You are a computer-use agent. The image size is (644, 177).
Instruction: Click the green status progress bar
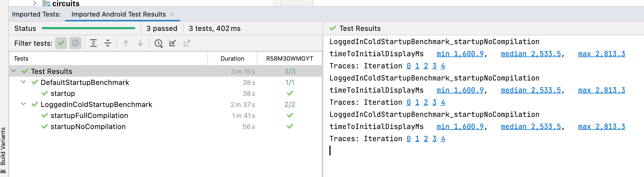click(x=88, y=28)
